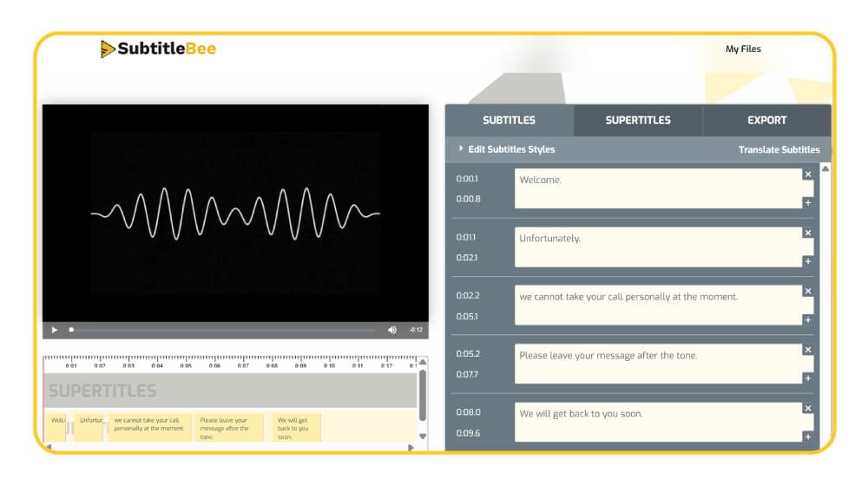Open the EXPORT tab

766,120
